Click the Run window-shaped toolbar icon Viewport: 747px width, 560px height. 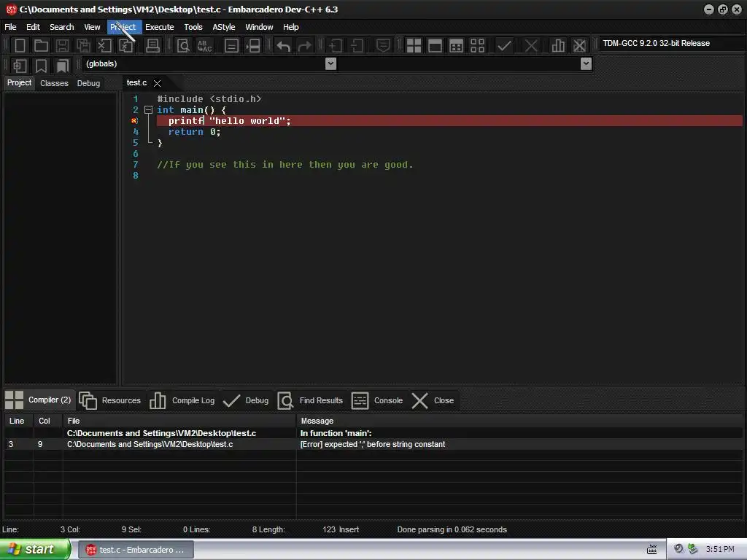pyautogui.click(x=435, y=46)
